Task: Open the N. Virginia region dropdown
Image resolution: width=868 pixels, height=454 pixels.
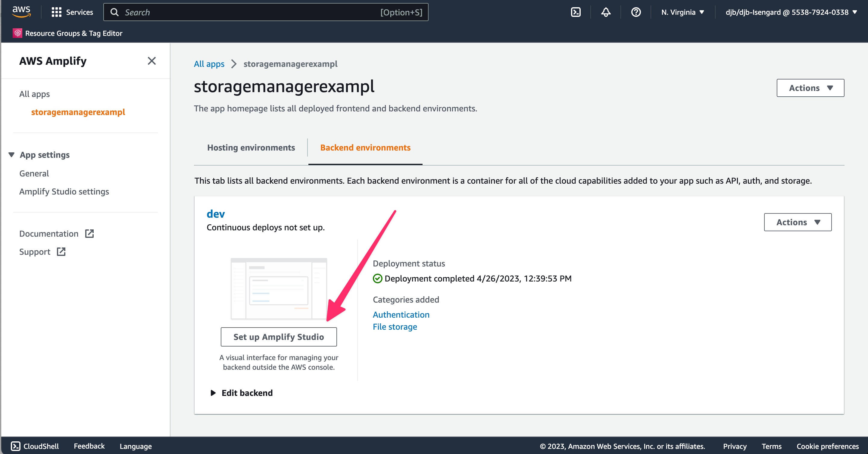Action: [682, 12]
